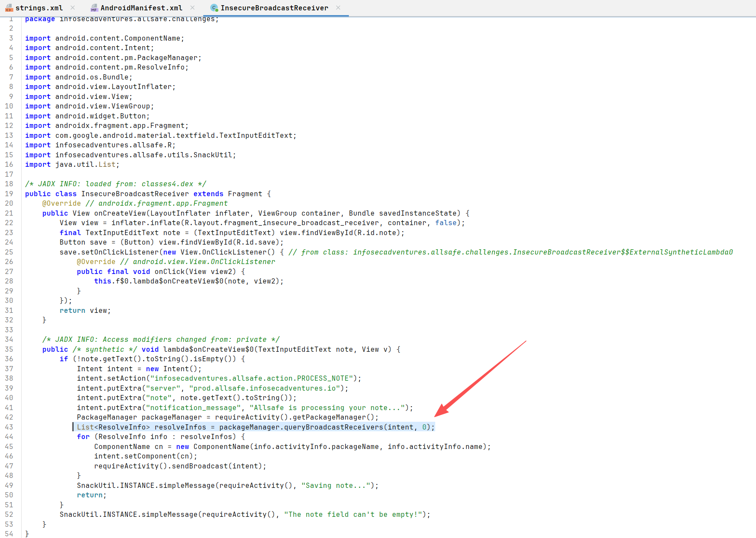Click the sendBroadcast method call
The width and height of the screenshot is (756, 538).
[199, 466]
